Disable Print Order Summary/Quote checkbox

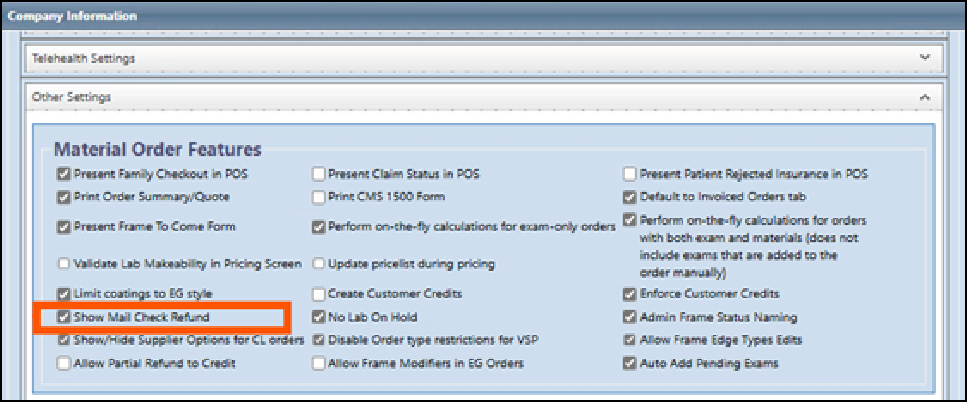[x=65, y=197]
